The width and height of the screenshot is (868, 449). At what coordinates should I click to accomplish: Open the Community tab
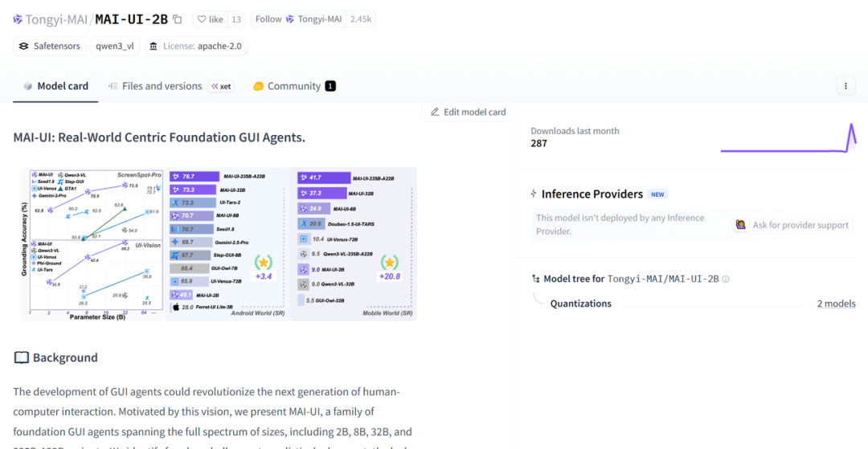[x=293, y=86]
